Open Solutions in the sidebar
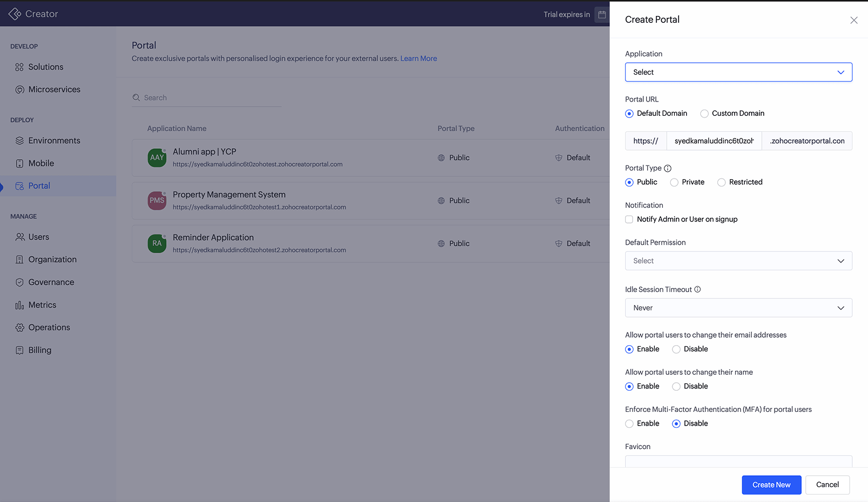This screenshot has width=868, height=502. tap(46, 67)
